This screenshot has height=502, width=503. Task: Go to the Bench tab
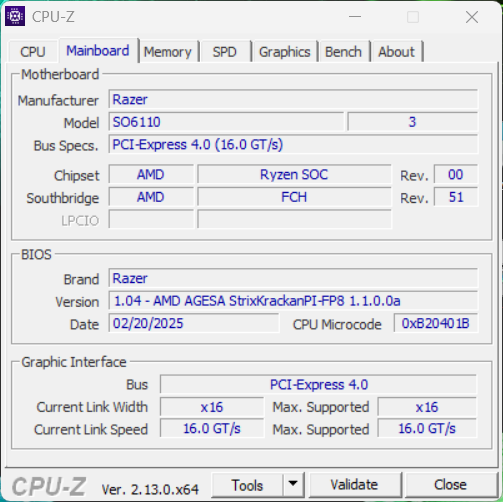click(343, 52)
